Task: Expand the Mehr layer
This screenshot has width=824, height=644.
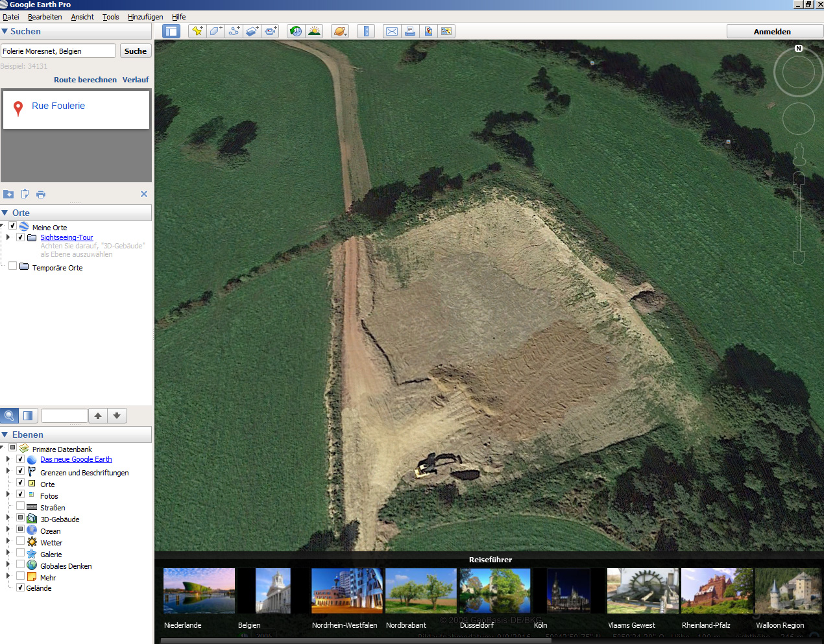Action: (8, 576)
